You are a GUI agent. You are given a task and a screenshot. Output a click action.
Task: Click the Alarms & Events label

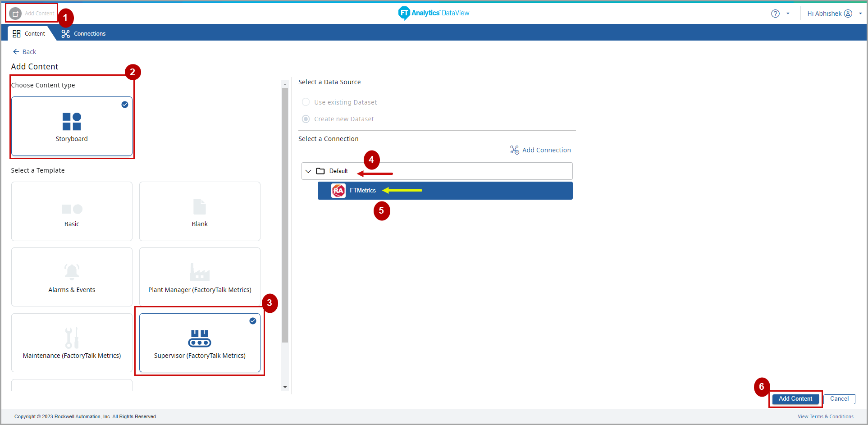click(72, 290)
